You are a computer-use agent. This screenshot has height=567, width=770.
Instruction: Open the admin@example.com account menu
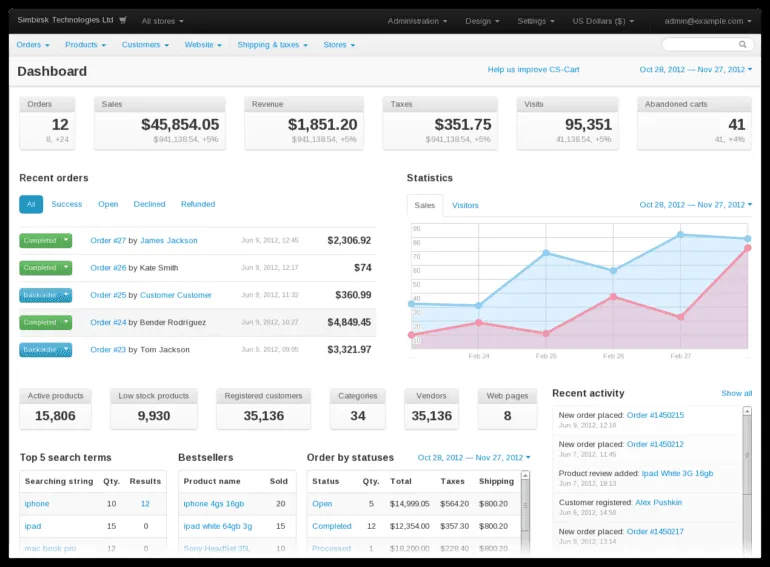coord(712,20)
